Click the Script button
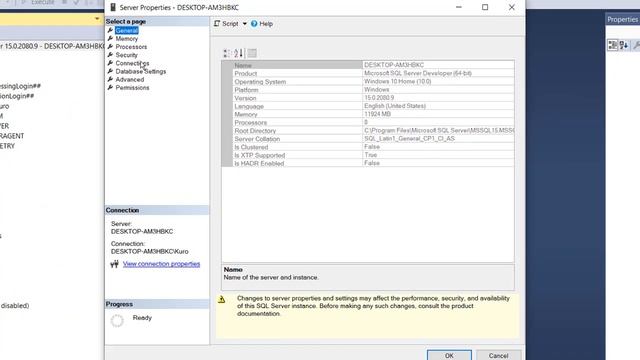Image resolution: width=640 pixels, height=360 pixels. (x=226, y=24)
